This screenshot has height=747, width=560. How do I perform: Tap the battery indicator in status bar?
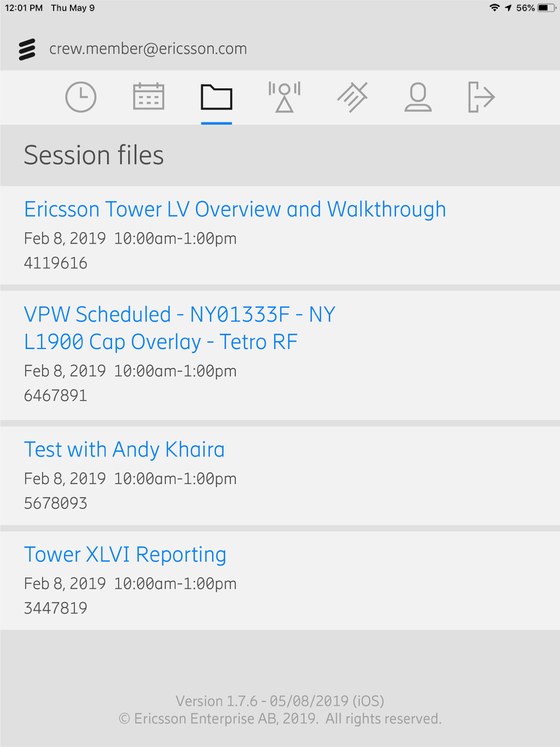coord(547,8)
